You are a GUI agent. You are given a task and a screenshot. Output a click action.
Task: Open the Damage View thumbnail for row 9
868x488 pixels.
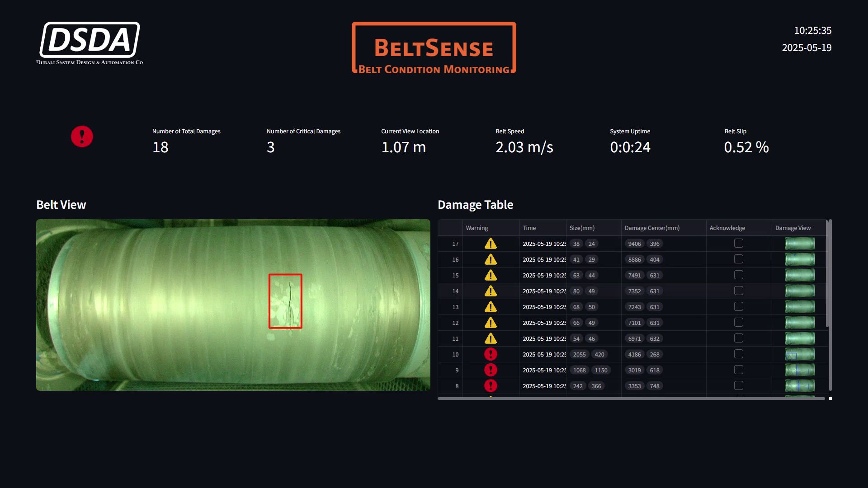(800, 370)
